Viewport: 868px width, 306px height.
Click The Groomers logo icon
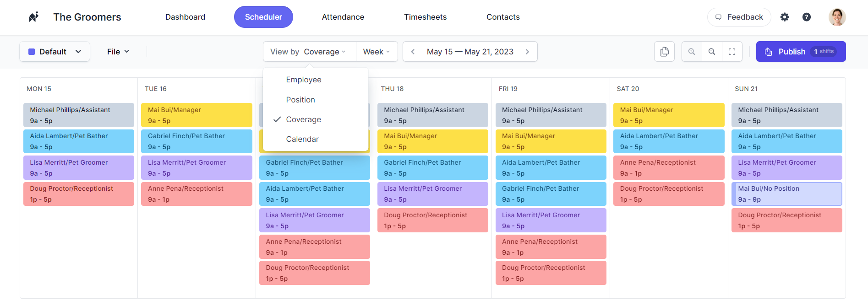tap(33, 16)
